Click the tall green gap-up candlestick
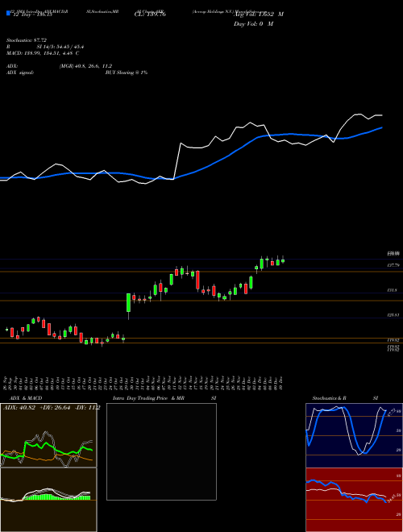This screenshot has width=403, height=532. (129, 302)
